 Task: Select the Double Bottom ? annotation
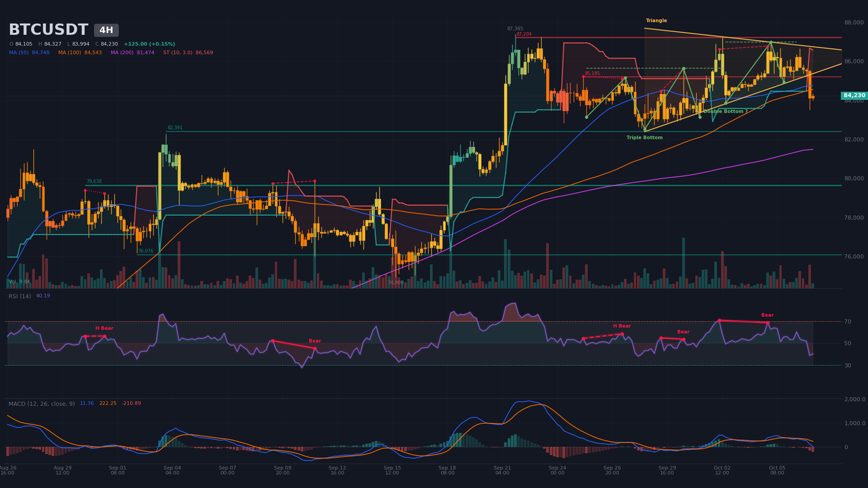click(x=725, y=111)
